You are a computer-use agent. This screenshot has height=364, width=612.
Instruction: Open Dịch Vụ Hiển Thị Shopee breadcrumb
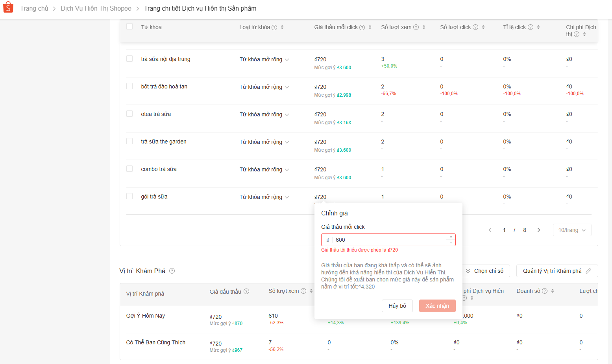96,8
